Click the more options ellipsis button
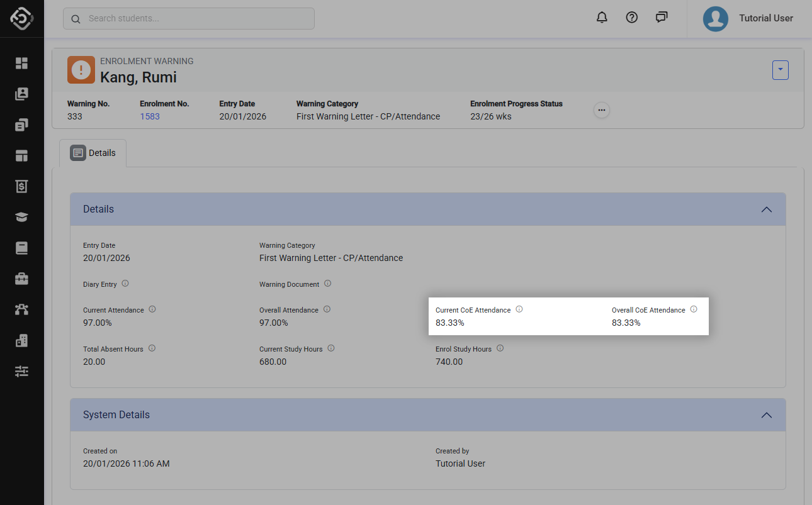Screen dimensions: 812x505 602,110
